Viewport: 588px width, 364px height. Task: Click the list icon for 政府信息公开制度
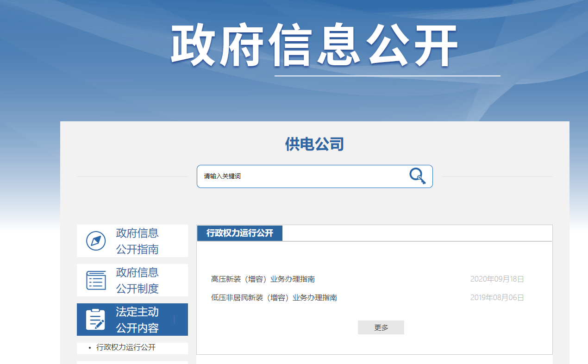point(96,280)
